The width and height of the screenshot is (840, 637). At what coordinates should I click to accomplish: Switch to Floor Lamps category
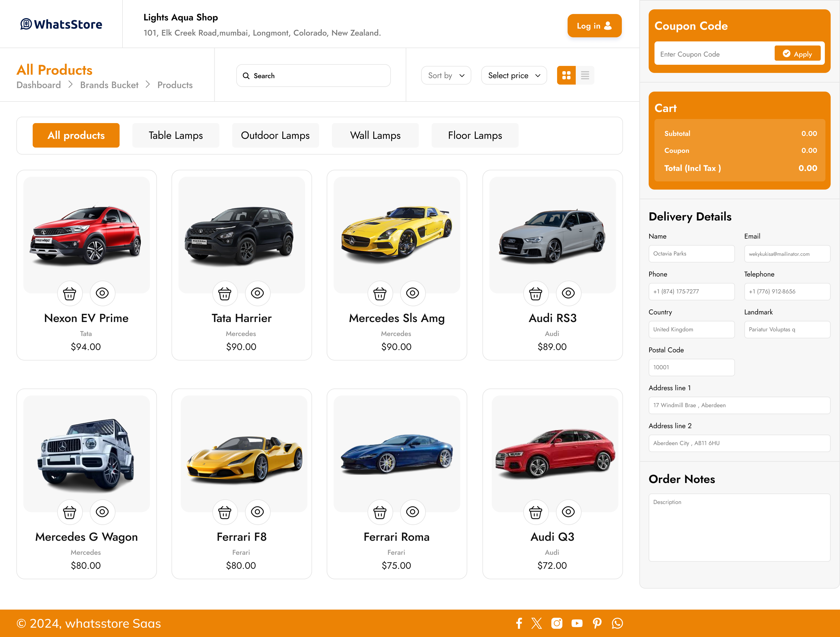[x=475, y=135]
